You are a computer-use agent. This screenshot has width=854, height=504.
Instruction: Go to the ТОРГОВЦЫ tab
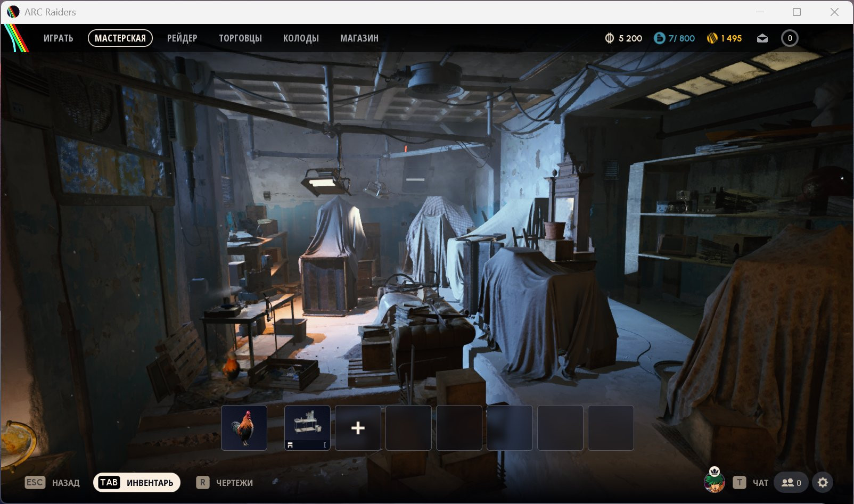pyautogui.click(x=240, y=38)
